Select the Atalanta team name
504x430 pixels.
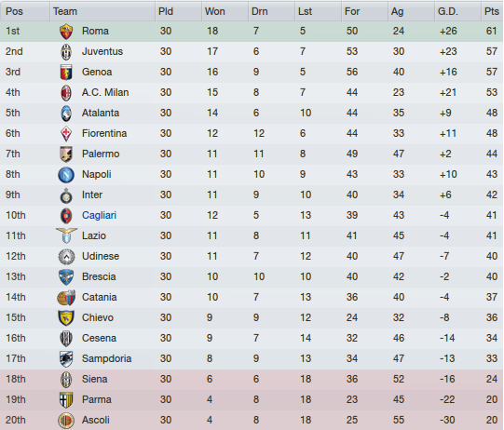pyautogui.click(x=101, y=113)
